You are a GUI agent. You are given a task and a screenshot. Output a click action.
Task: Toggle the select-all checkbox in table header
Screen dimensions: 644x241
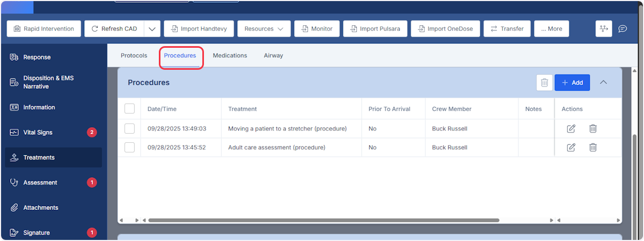click(129, 109)
